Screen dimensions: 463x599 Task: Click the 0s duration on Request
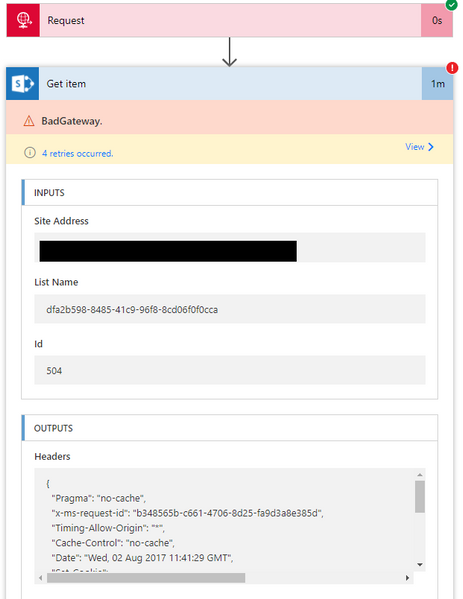coord(437,20)
